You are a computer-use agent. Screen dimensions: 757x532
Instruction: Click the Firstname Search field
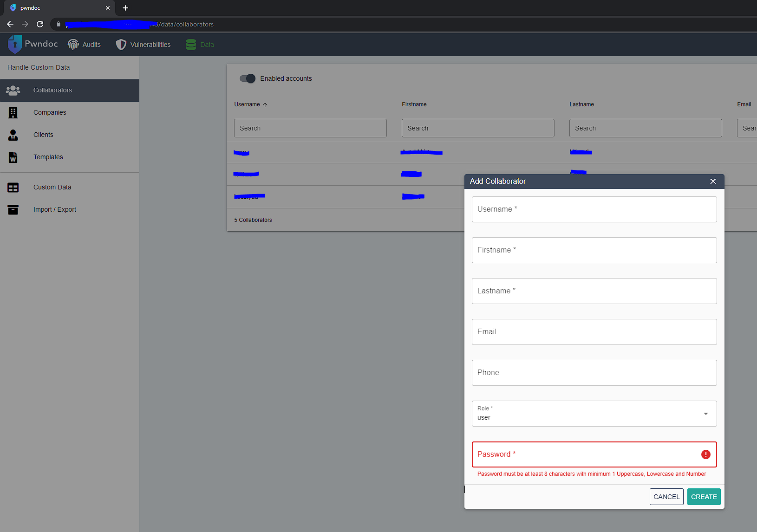[477, 128]
